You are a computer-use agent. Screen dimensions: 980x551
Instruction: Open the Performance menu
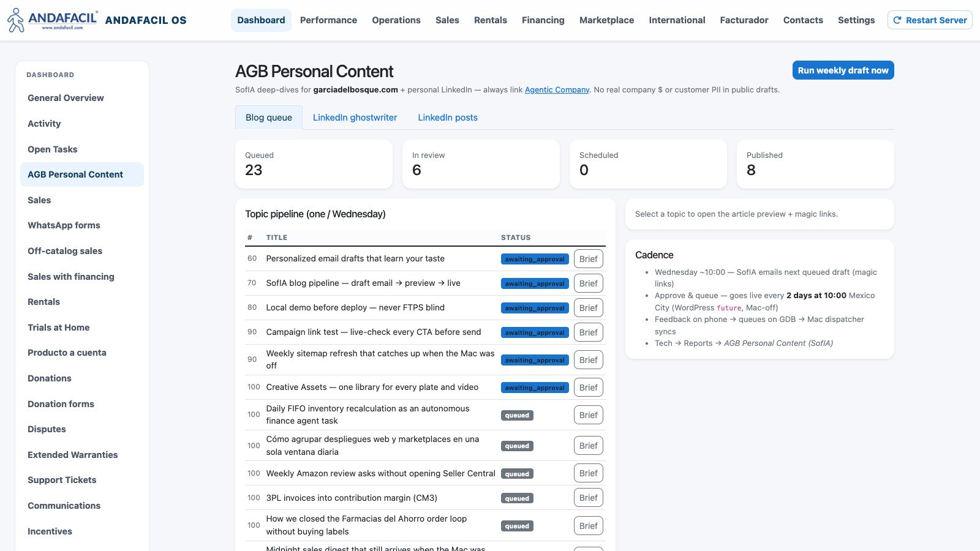[328, 20]
